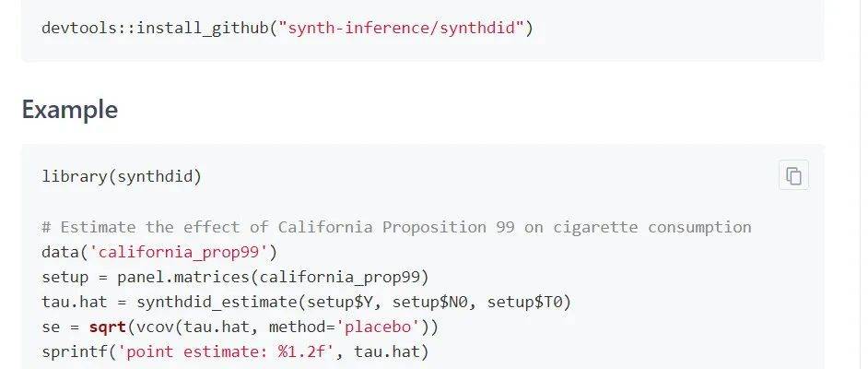Click the setup variable assignment
The height and width of the screenshot is (369, 868).
click(65, 277)
